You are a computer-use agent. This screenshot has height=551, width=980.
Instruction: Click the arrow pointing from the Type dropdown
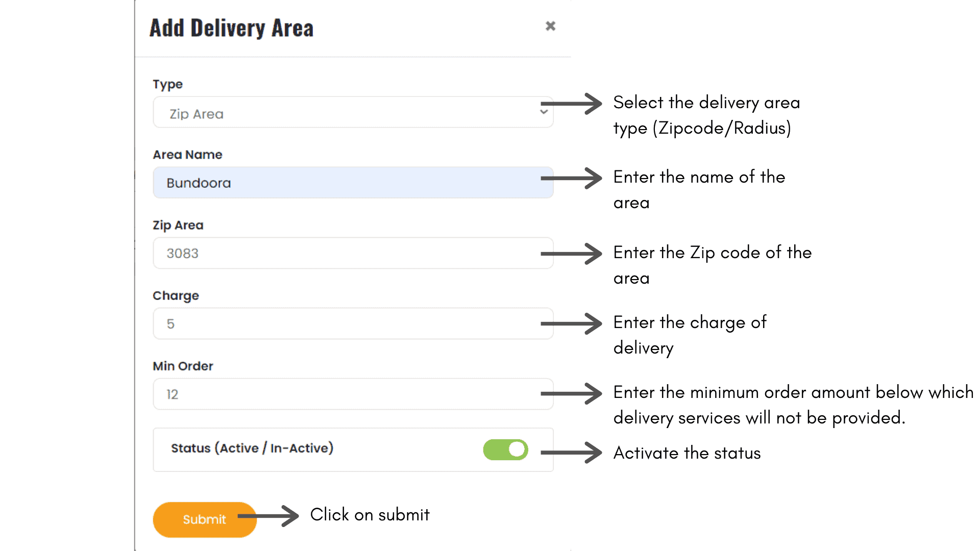(x=572, y=104)
